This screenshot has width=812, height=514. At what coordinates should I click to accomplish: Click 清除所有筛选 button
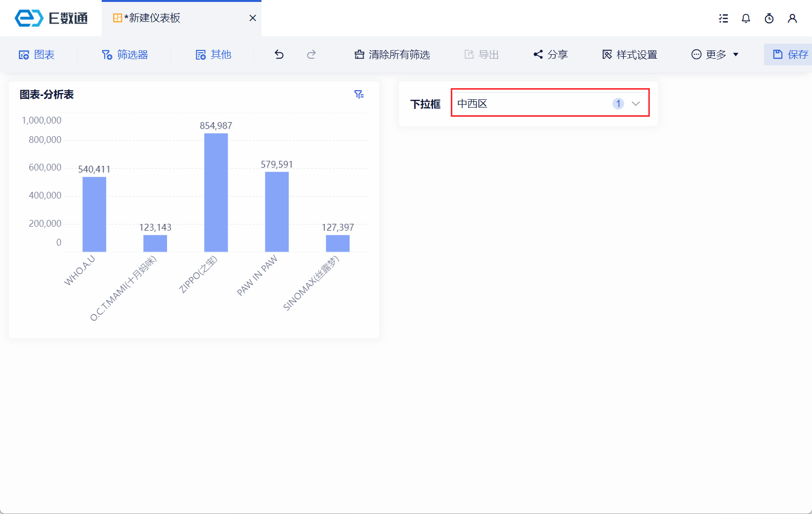[x=392, y=55]
